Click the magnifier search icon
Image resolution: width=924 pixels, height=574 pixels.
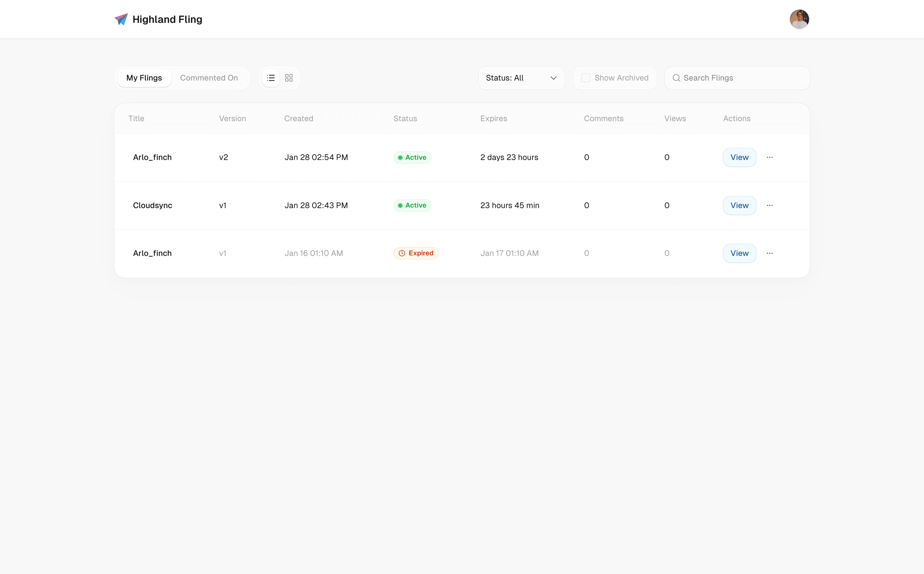(x=676, y=78)
